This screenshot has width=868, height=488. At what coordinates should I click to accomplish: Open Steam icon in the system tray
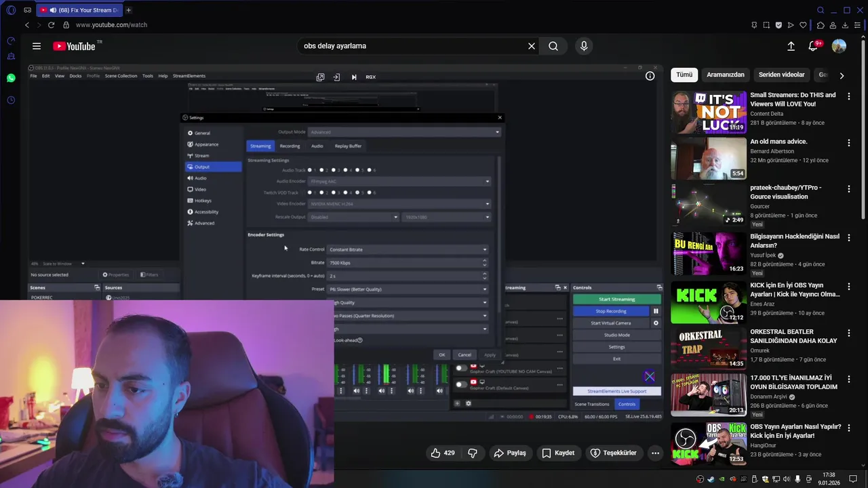[x=711, y=479]
